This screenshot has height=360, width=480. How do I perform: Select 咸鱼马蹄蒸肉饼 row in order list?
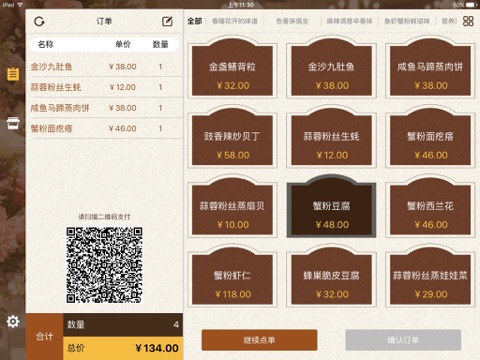(104, 108)
